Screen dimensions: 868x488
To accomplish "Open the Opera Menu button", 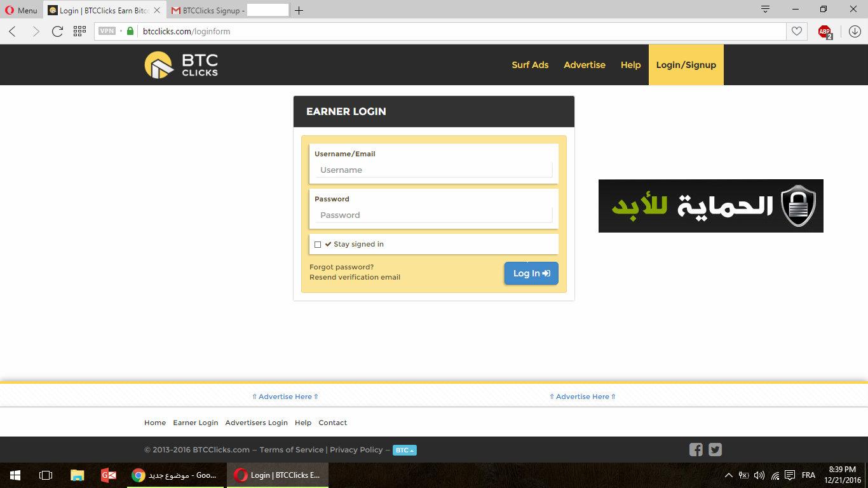I will 21,10.
